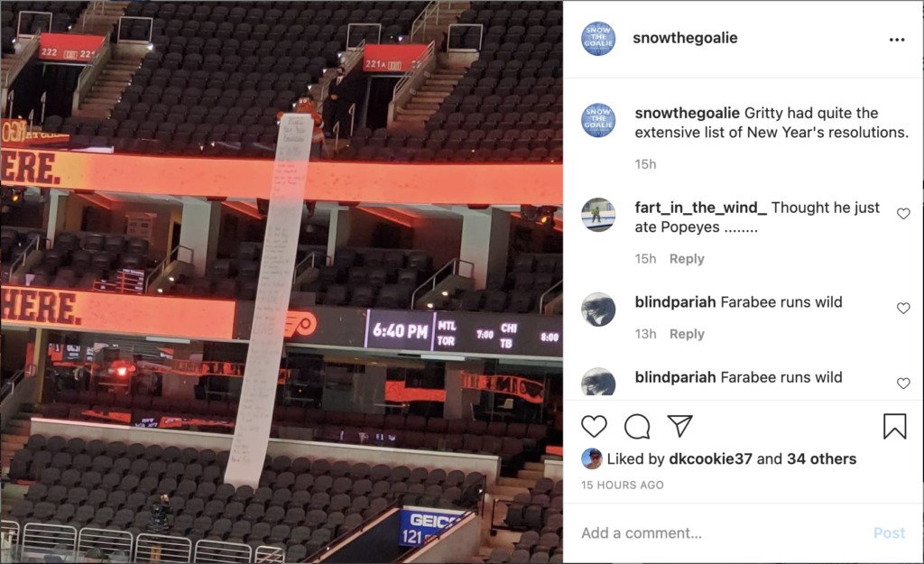Image resolution: width=924 pixels, height=564 pixels.
Task: Like blindpariah's first Farabee comment
Action: pyautogui.click(x=903, y=308)
